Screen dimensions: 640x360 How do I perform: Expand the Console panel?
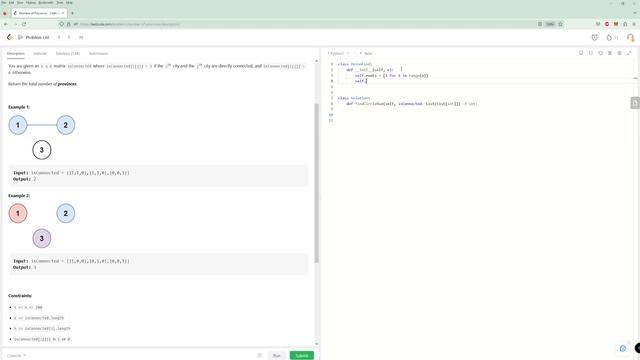[16, 356]
